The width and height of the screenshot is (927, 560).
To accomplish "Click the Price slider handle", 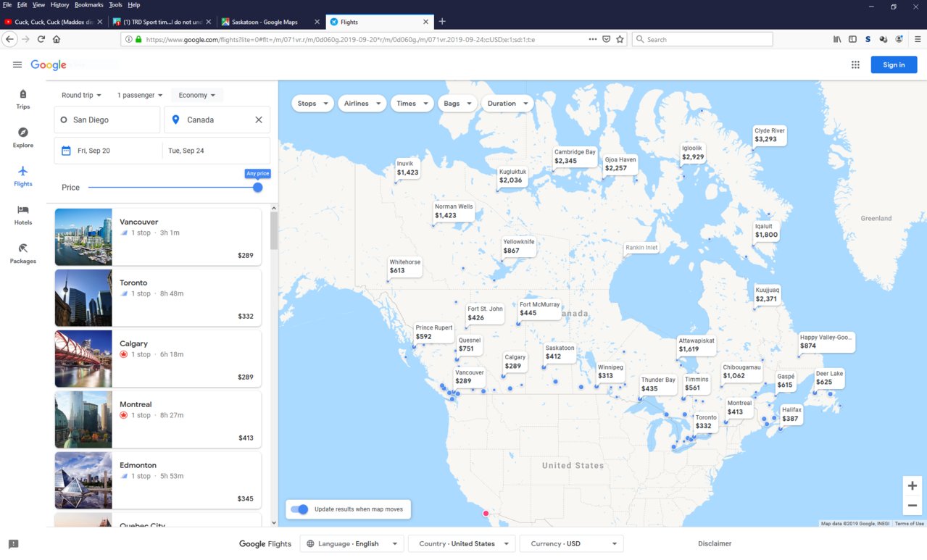I will tap(257, 188).
